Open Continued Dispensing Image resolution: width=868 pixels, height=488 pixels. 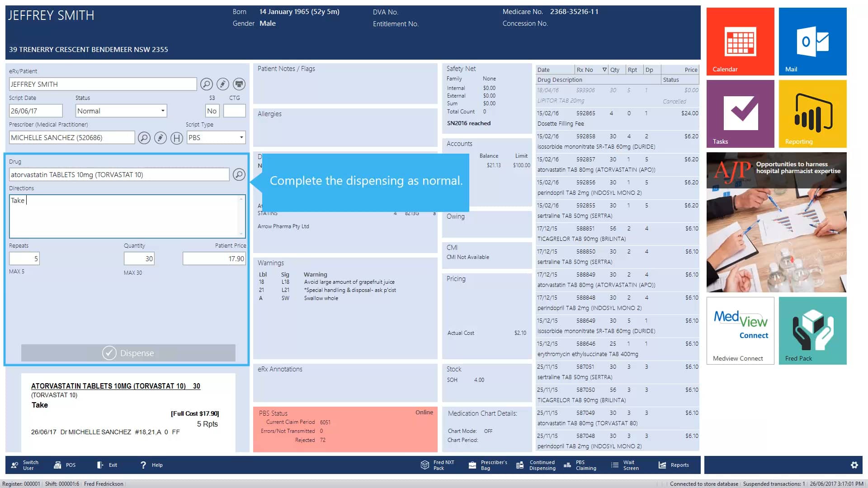click(x=537, y=465)
